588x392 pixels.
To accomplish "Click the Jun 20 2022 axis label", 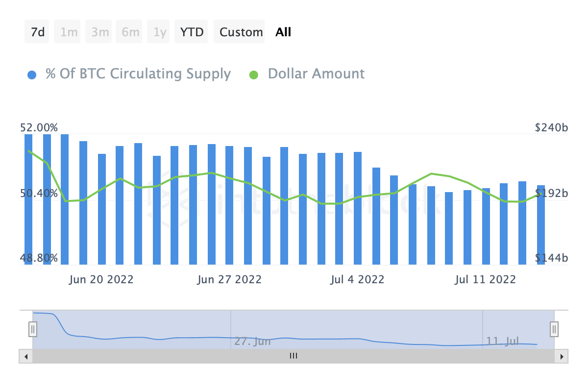I will click(x=101, y=280).
